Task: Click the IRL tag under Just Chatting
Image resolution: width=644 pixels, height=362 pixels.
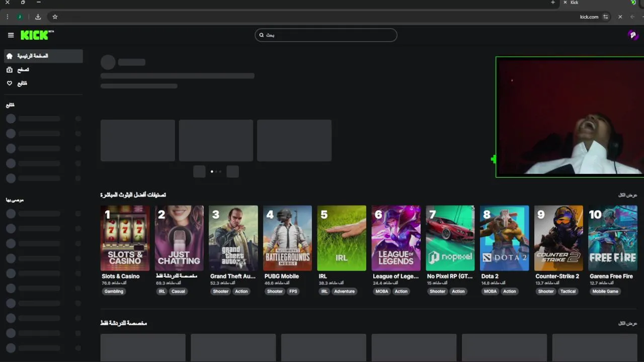Action: point(162,291)
